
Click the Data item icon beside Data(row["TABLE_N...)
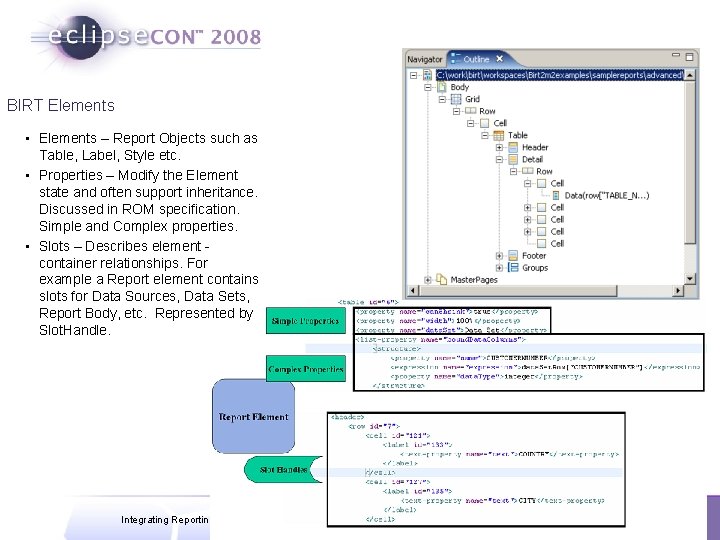tap(556, 196)
